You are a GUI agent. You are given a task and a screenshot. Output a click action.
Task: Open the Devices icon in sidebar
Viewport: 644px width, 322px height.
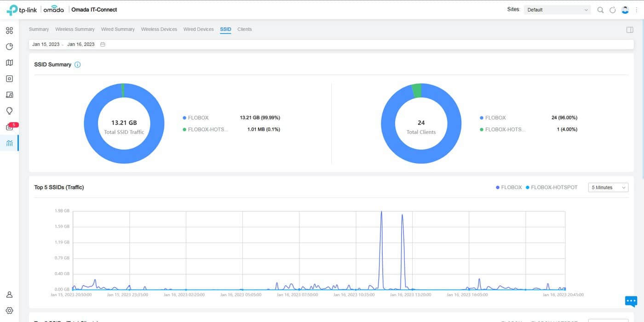click(x=9, y=79)
